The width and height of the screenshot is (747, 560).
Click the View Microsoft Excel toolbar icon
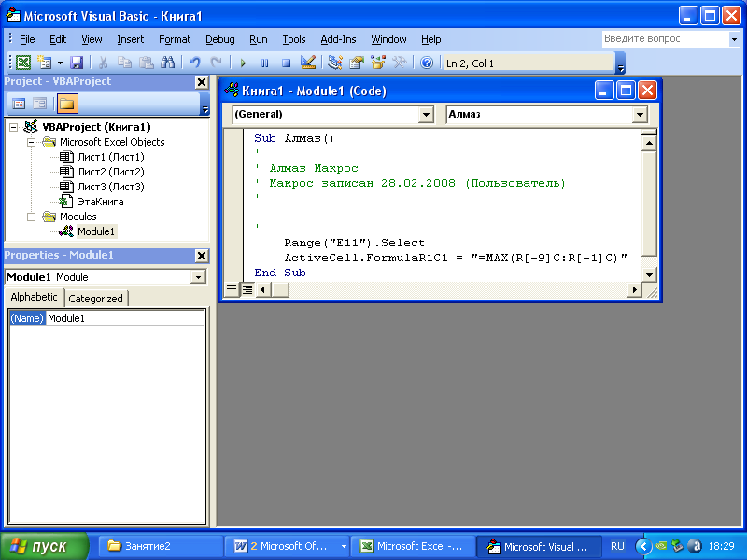(x=23, y=63)
